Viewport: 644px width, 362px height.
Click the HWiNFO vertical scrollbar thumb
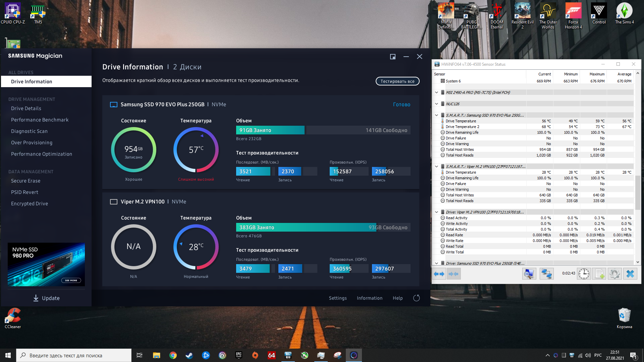coord(638,193)
